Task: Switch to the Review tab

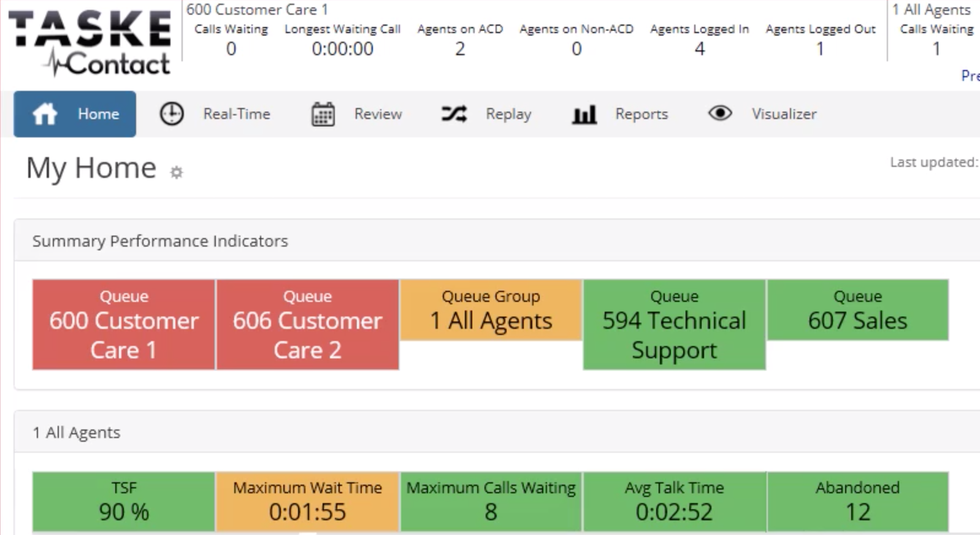Action: [357, 114]
